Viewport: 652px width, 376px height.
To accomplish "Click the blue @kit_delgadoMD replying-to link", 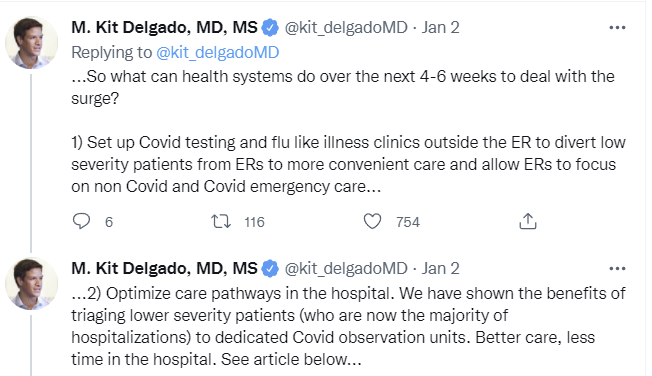I will pyautogui.click(x=217, y=52).
